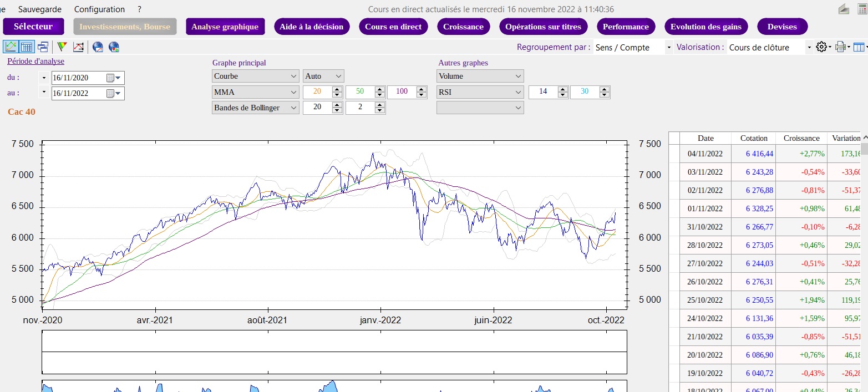The width and height of the screenshot is (868, 392).
Task: Click the cascading windows icon
Action: pos(43,47)
